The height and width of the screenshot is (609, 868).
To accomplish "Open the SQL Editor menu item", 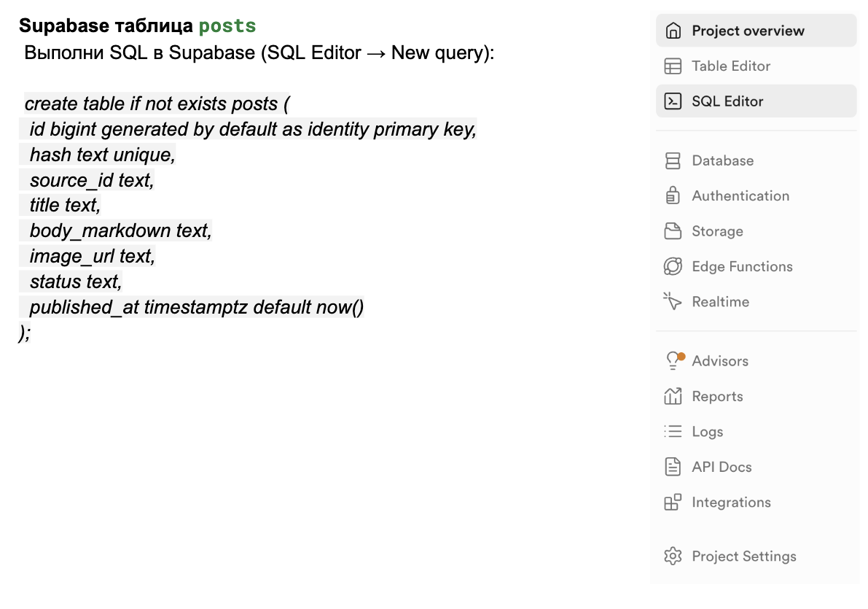I will pyautogui.click(x=727, y=101).
